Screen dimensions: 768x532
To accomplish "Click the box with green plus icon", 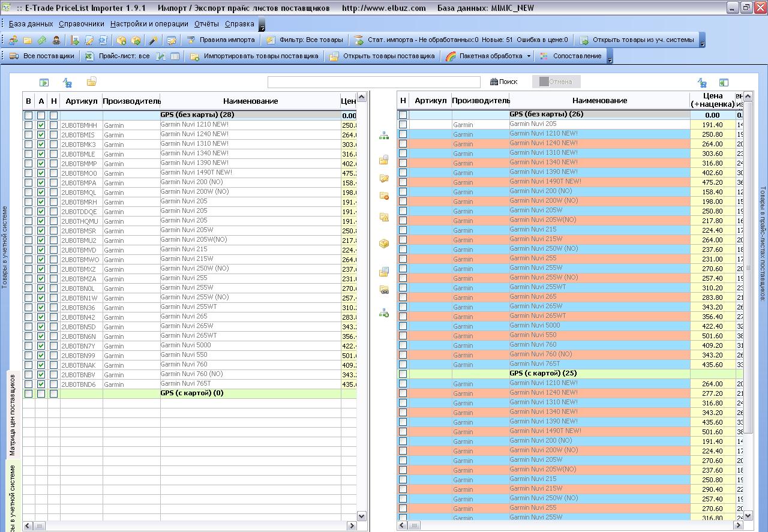I will [x=122, y=40].
